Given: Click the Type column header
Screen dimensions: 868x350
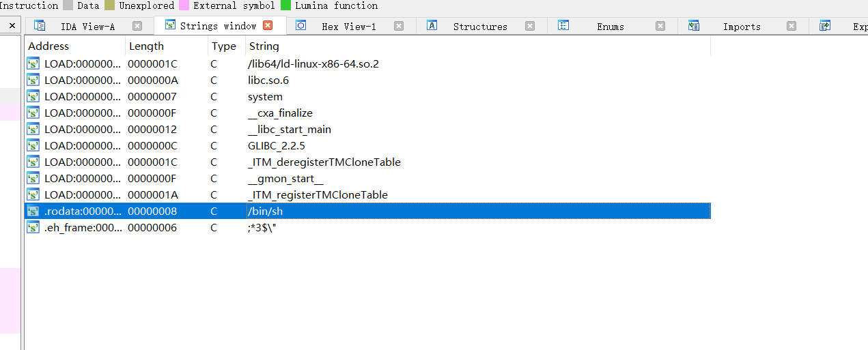Looking at the screenshot, I should click(224, 46).
